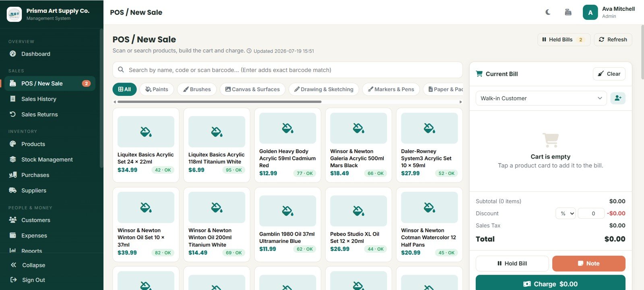This screenshot has width=644, height=290.
Task: Click the Prisma Art Supply Co. logo
Action: [14, 14]
